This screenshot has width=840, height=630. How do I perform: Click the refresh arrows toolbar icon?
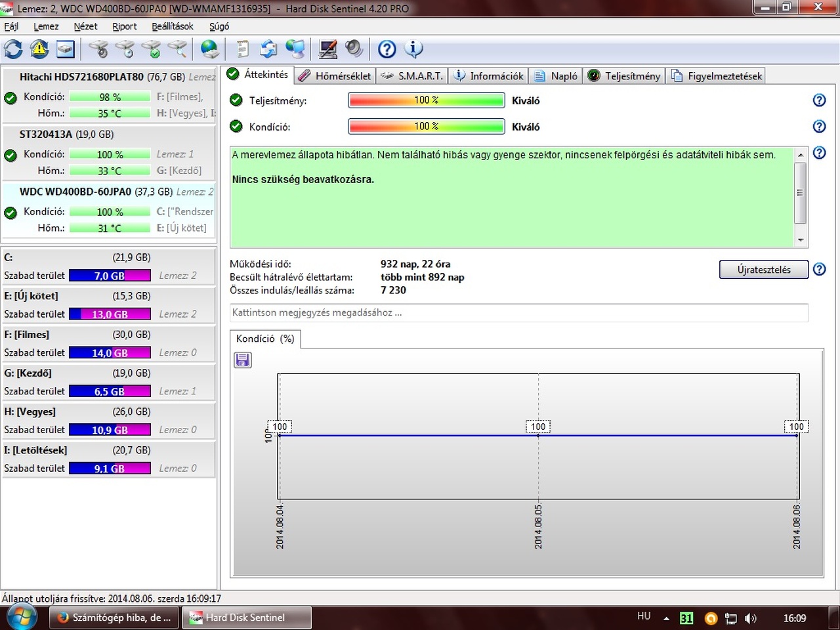[13, 49]
